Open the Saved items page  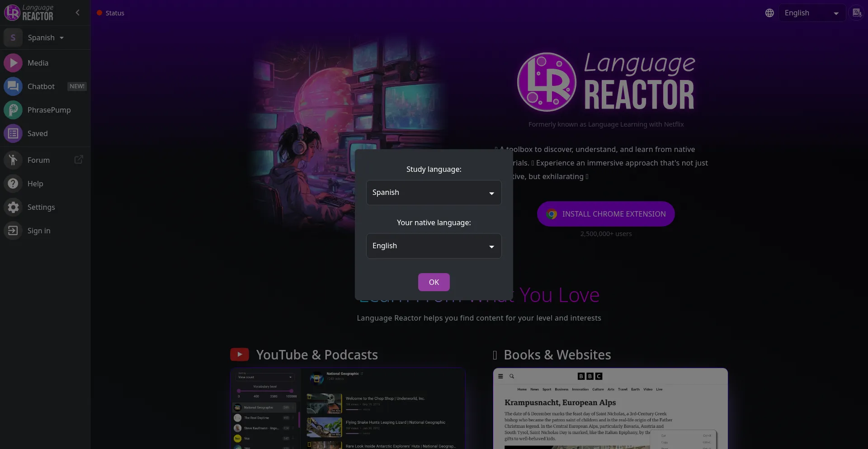coord(45,133)
